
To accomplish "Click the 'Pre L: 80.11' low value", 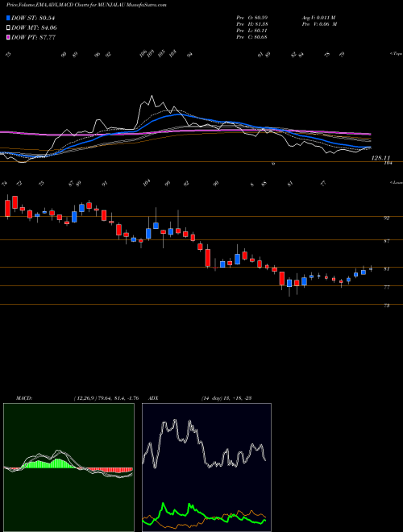I will point(252,31).
